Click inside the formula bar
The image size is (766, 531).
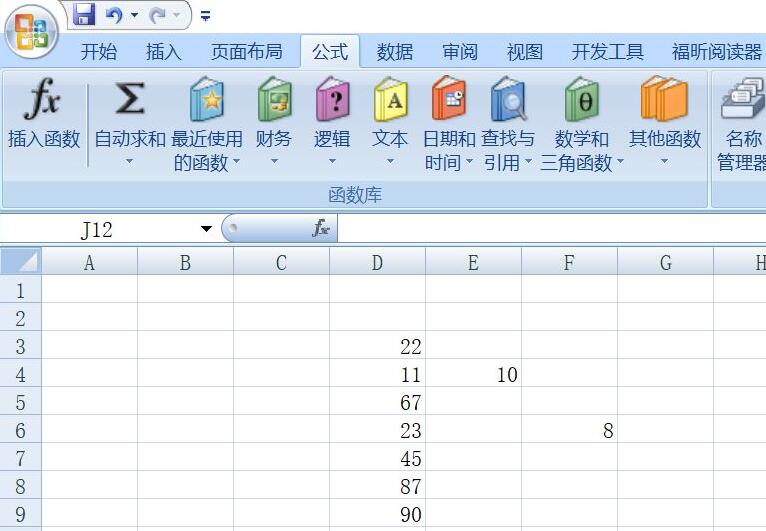[552, 229]
